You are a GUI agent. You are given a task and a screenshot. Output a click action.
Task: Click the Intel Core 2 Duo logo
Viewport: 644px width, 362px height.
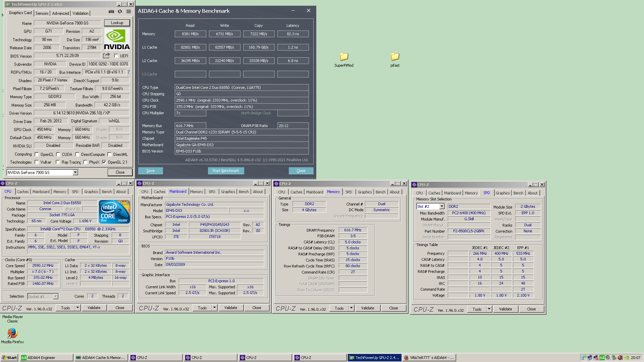click(114, 212)
